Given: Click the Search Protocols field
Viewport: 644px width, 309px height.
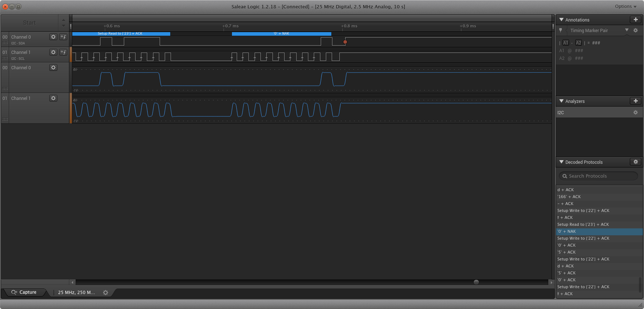Looking at the screenshot, I should [x=598, y=176].
